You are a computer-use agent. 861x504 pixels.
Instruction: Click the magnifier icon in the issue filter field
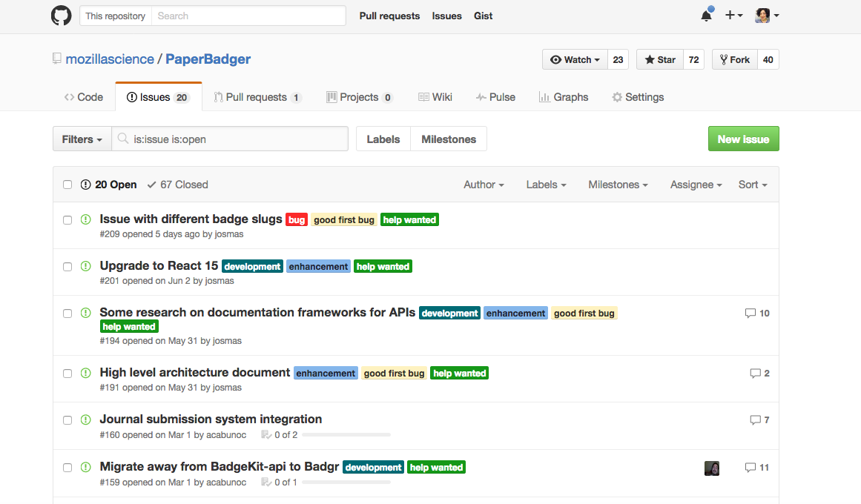click(x=123, y=139)
